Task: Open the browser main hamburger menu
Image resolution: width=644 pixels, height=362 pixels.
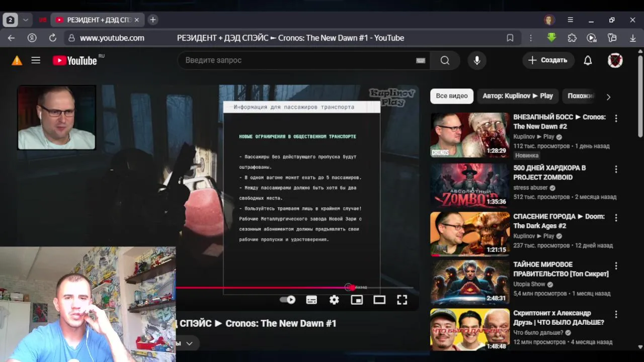Action: tap(570, 20)
